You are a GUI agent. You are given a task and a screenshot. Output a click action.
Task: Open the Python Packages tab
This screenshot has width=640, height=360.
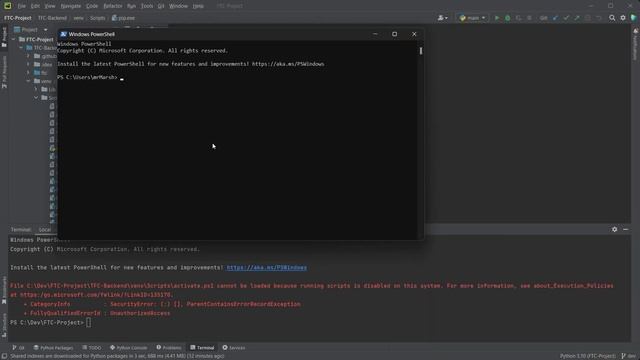53,348
